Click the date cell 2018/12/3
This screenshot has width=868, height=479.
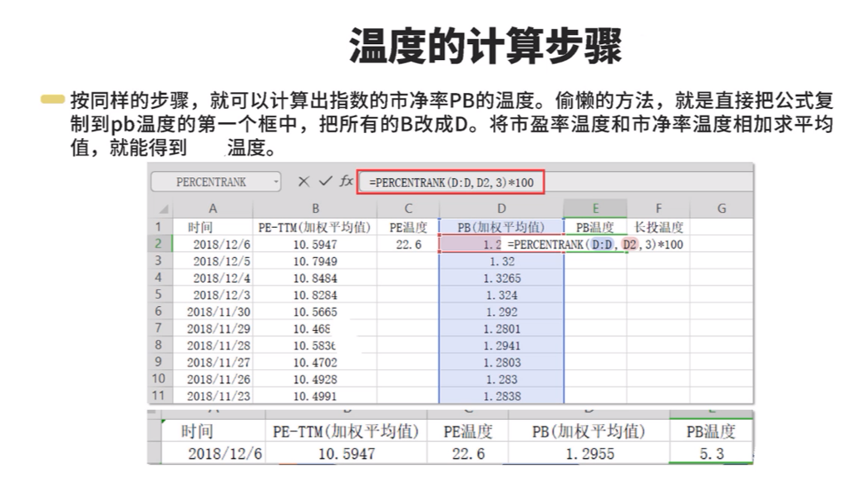point(213,294)
